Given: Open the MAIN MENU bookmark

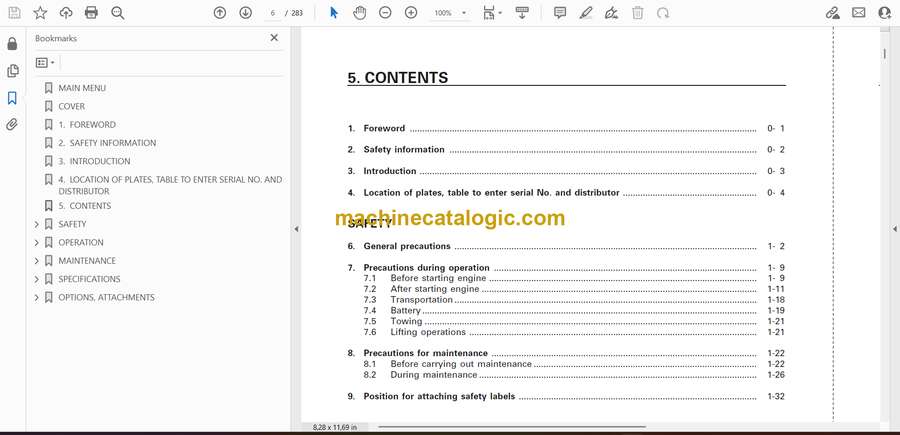Looking at the screenshot, I should coord(82,88).
